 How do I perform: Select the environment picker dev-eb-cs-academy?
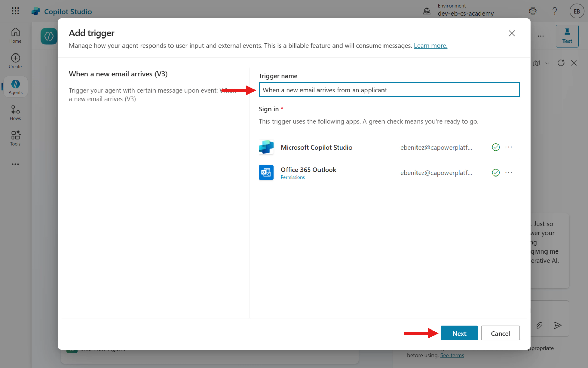click(x=465, y=10)
